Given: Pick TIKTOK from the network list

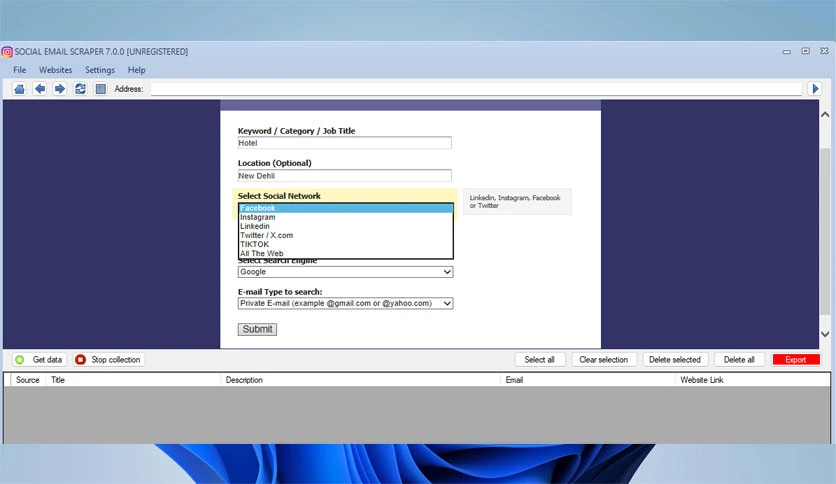Looking at the screenshot, I should [345, 244].
